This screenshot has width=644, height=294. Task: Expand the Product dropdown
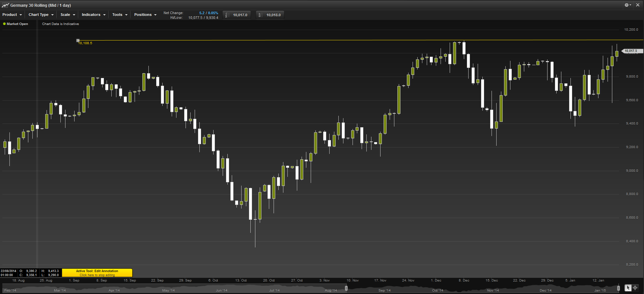(12, 15)
